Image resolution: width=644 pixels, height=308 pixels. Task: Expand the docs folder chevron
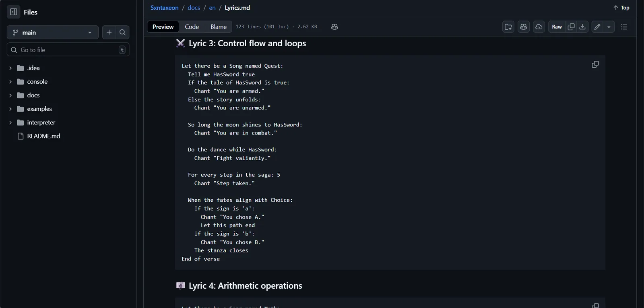(x=10, y=95)
